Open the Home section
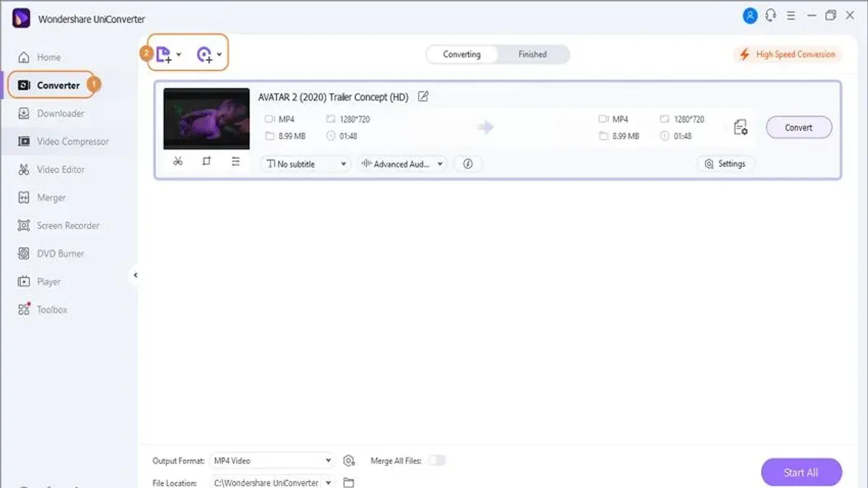Viewport: 868px width, 488px height. pos(40,57)
